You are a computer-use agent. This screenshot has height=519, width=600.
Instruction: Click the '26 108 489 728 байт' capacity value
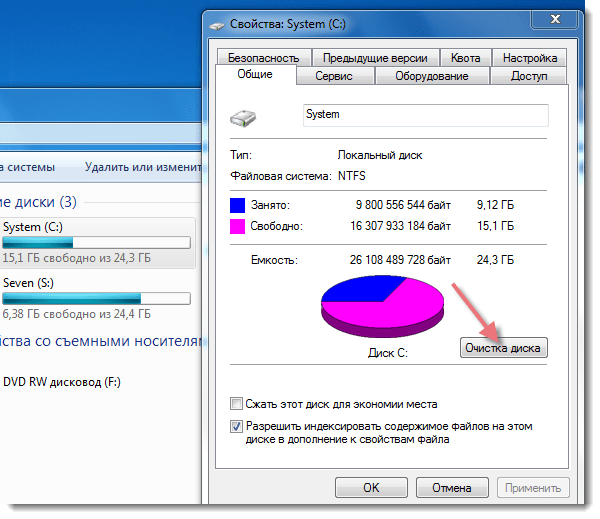[x=400, y=260]
